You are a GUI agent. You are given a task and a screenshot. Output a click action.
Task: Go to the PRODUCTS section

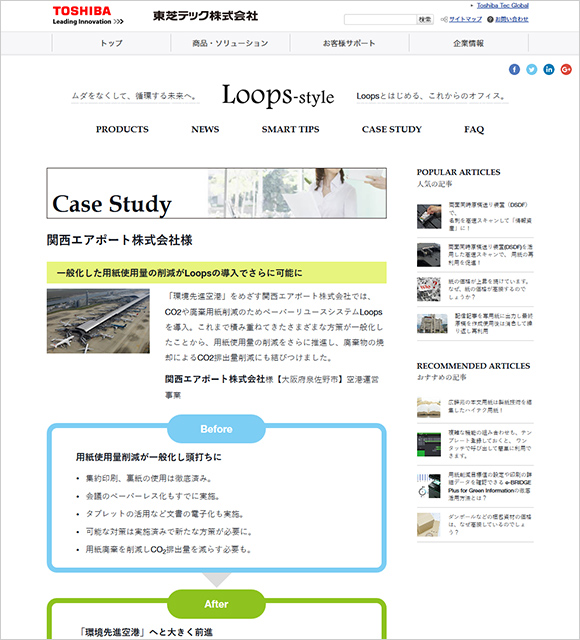coord(122,129)
